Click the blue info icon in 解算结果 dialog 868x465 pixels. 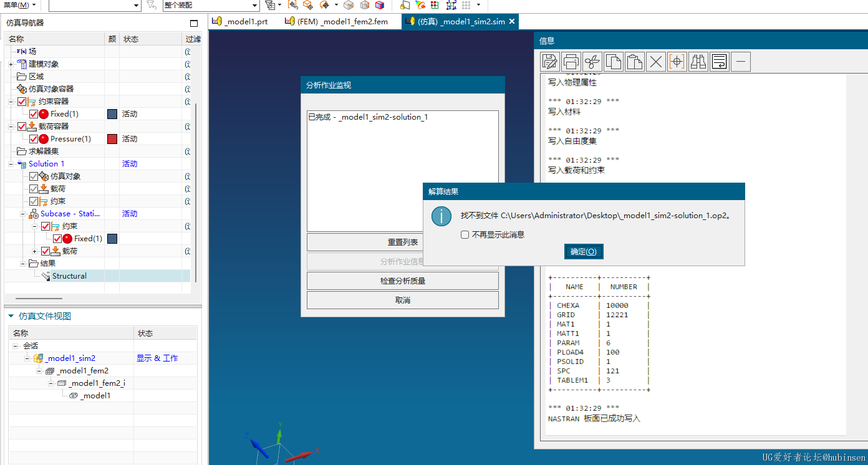click(442, 217)
